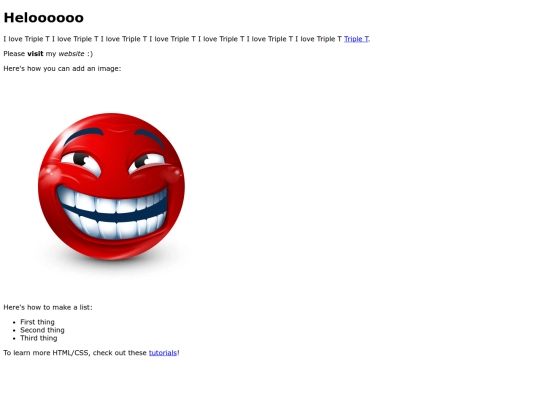The height and width of the screenshot is (405, 540).
Task: Click the red grinning smiley image
Action: point(111,188)
